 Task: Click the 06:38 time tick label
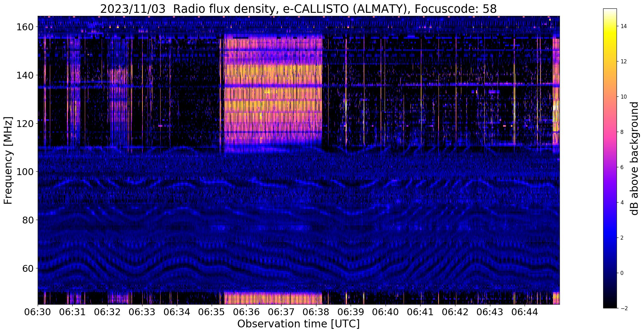(x=316, y=312)
